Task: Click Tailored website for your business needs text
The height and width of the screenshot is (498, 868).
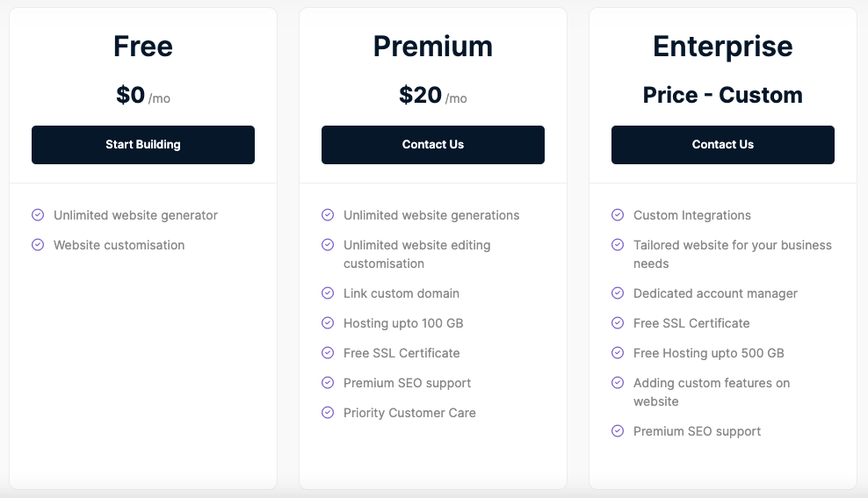Action: point(733,254)
